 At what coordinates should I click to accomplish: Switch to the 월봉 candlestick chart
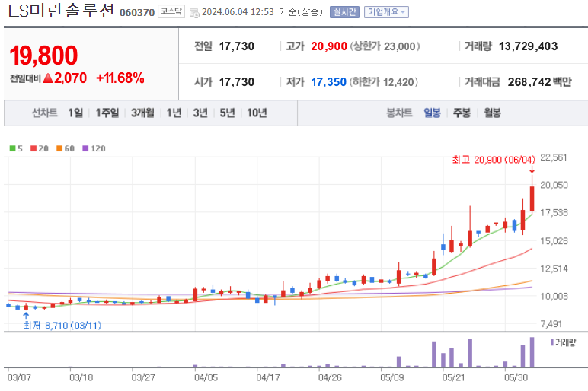tap(492, 113)
